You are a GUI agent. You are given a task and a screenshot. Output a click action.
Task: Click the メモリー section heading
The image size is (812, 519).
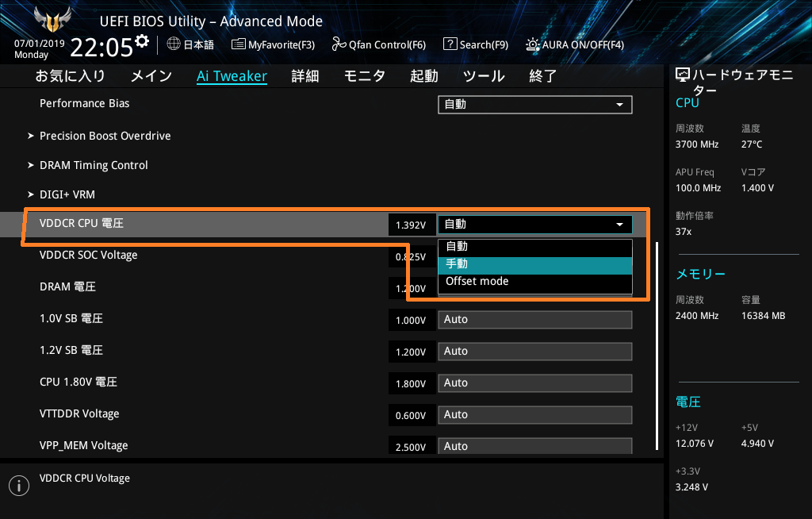point(701,274)
